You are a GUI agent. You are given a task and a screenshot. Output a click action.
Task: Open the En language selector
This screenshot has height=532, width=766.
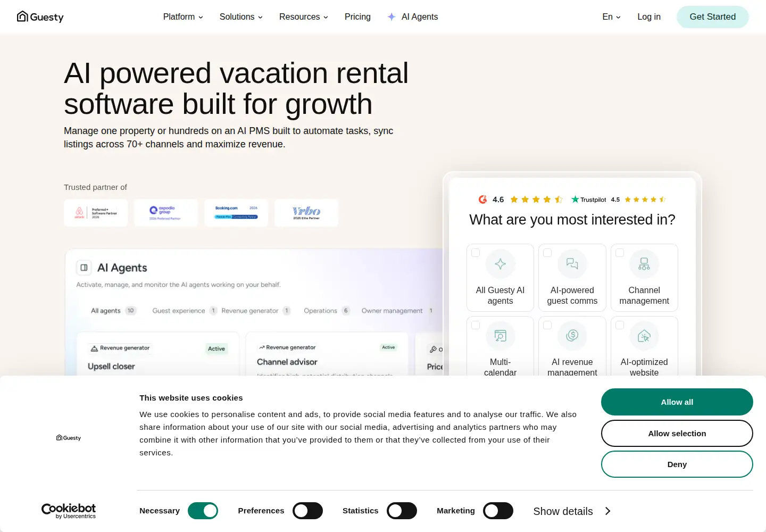click(x=612, y=17)
